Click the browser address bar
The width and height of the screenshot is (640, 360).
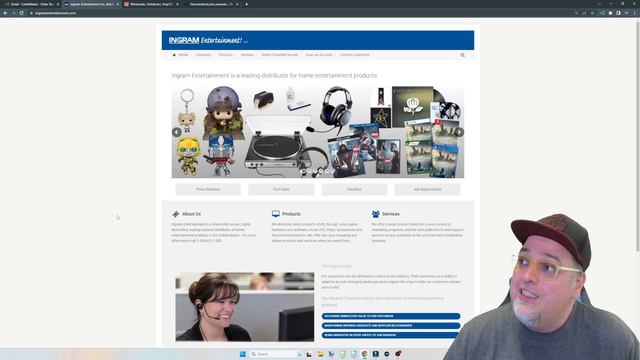[302, 13]
